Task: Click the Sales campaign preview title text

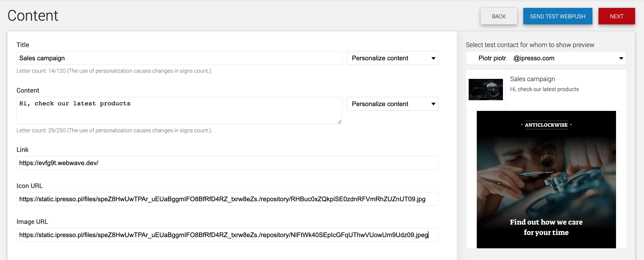Action: pyautogui.click(x=532, y=79)
